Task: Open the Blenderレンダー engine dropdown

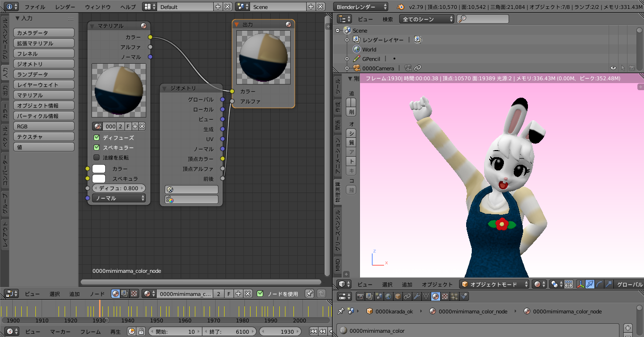Action: tap(361, 7)
